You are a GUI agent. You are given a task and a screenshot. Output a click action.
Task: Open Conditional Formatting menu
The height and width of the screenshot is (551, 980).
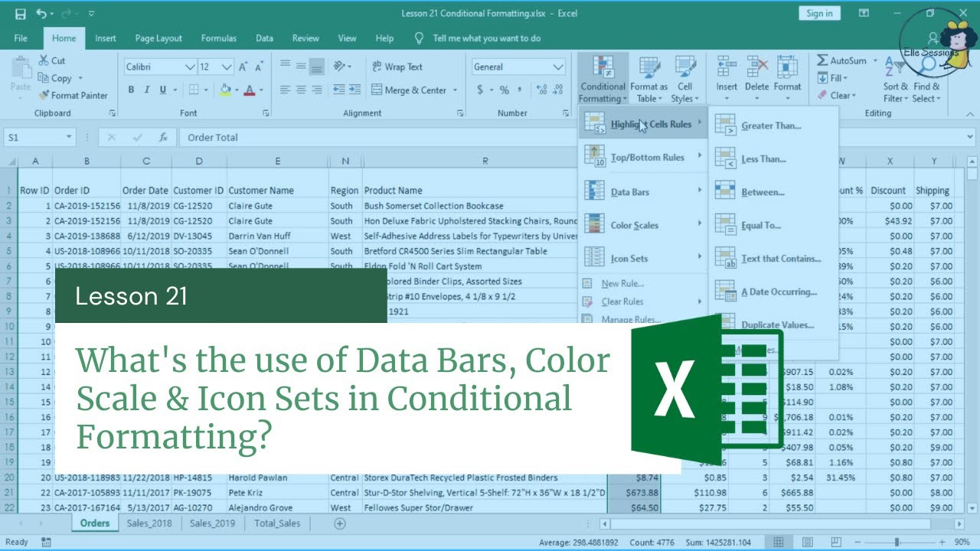603,80
